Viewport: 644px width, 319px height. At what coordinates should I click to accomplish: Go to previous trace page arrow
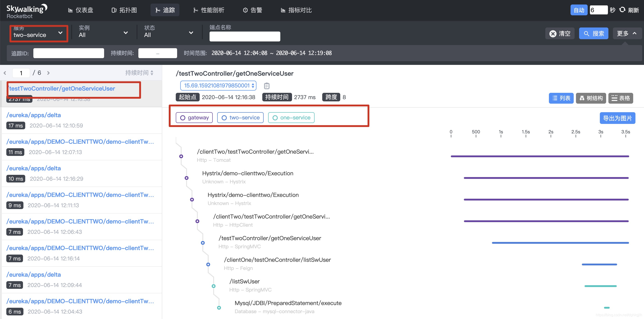click(5, 73)
